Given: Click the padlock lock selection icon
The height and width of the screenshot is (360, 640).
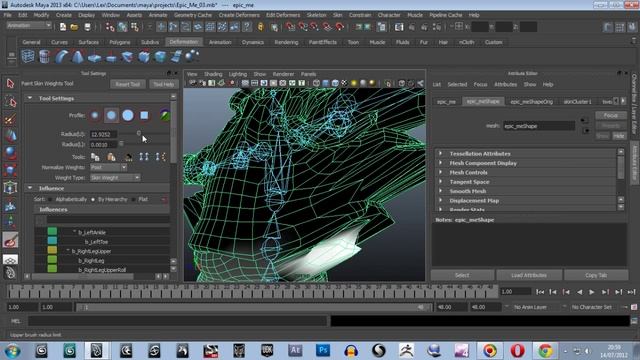Looking at the screenshot, I should pos(261,27).
